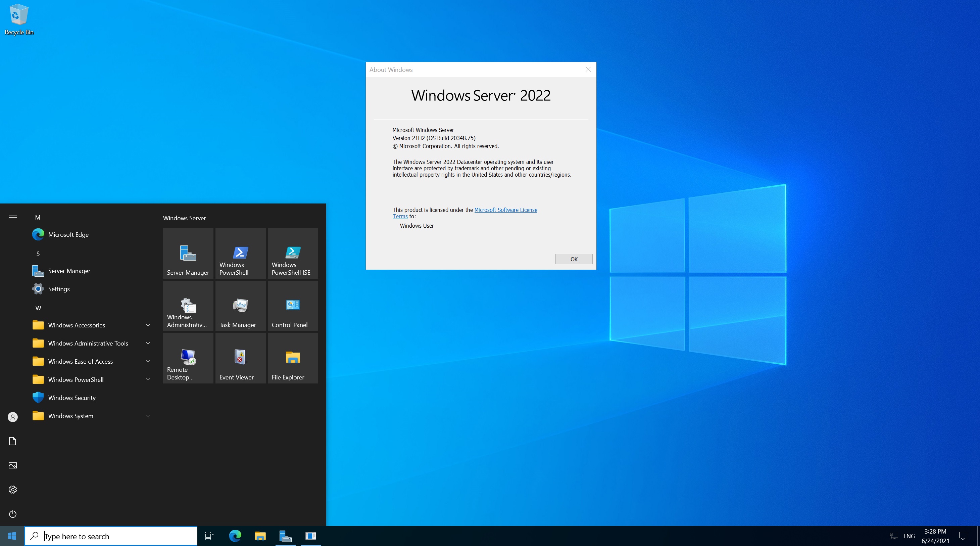
Task: Click the Power icon in the Start menu
Action: pos(12,514)
